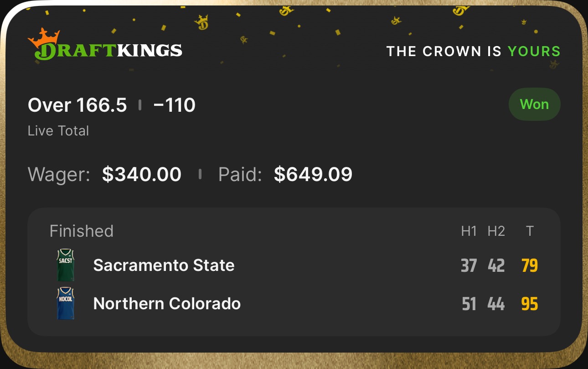
Task: Click the Over 166.5 bet title
Action: (x=77, y=105)
